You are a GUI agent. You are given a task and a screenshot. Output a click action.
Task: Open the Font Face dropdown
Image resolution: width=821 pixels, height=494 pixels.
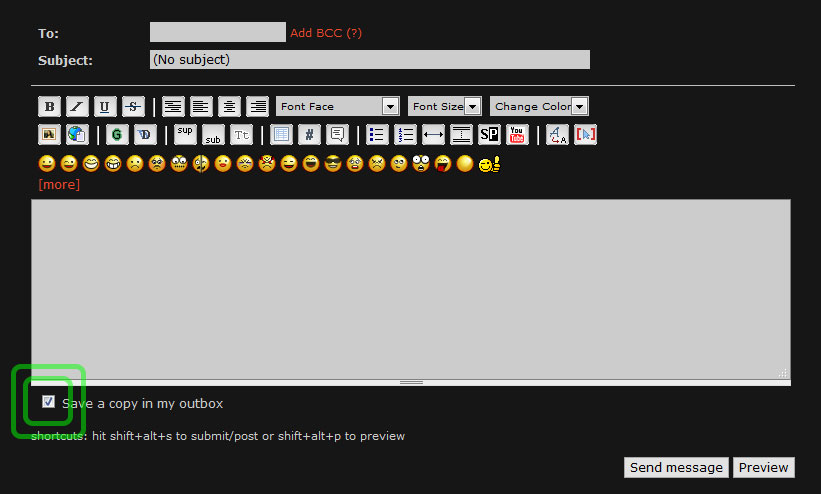[338, 106]
